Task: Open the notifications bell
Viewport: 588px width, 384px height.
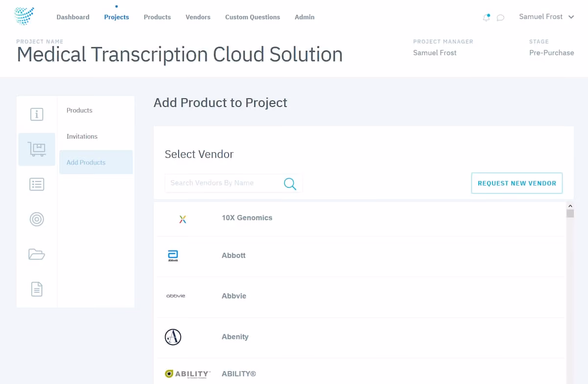Action: (x=486, y=18)
